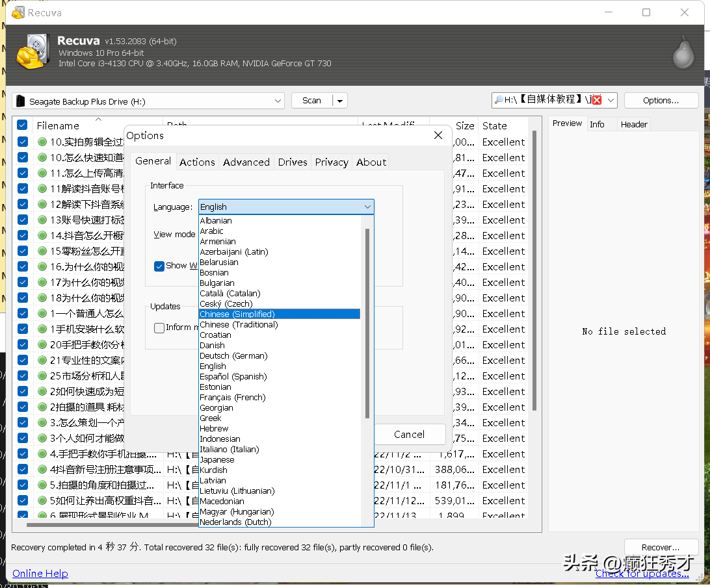Click the green status dot for 5.拍摄的角度和拍摄过
The height and width of the screenshot is (588, 710).
click(42, 485)
